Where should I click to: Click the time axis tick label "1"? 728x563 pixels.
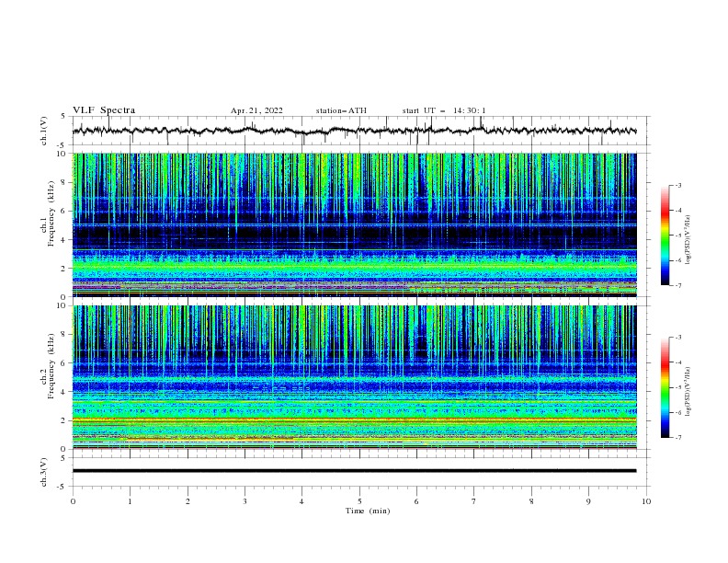130,501
